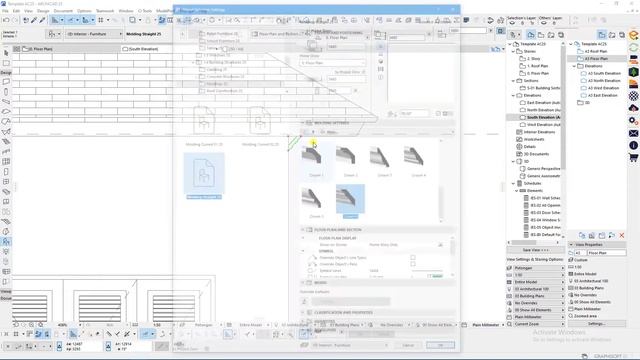Image resolution: width=640 pixels, height=360 pixels.
Task: Select the Arrow tool in the toolbox
Action: click(x=6, y=53)
